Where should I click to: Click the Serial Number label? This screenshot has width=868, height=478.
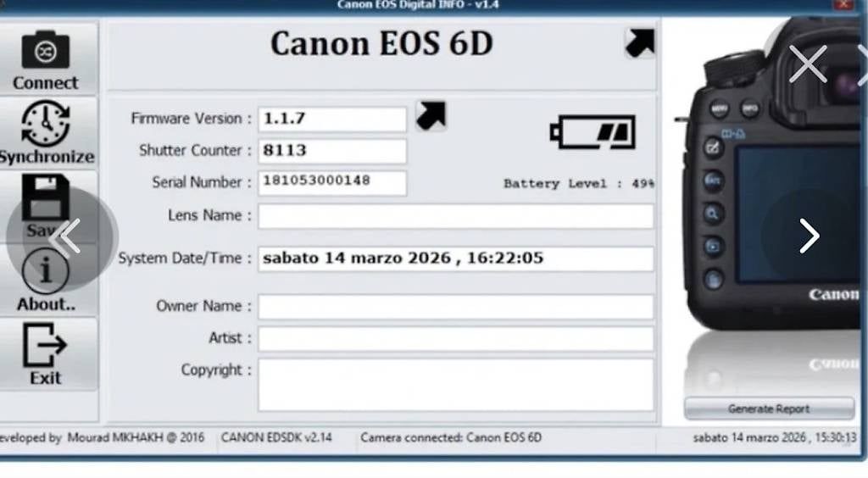202,182
